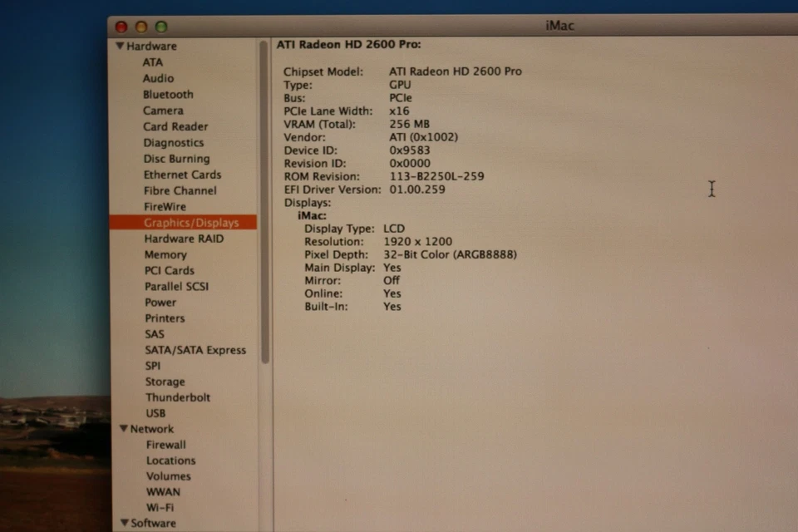Select the Camera entry
The height and width of the screenshot is (532, 798).
pyautogui.click(x=163, y=110)
